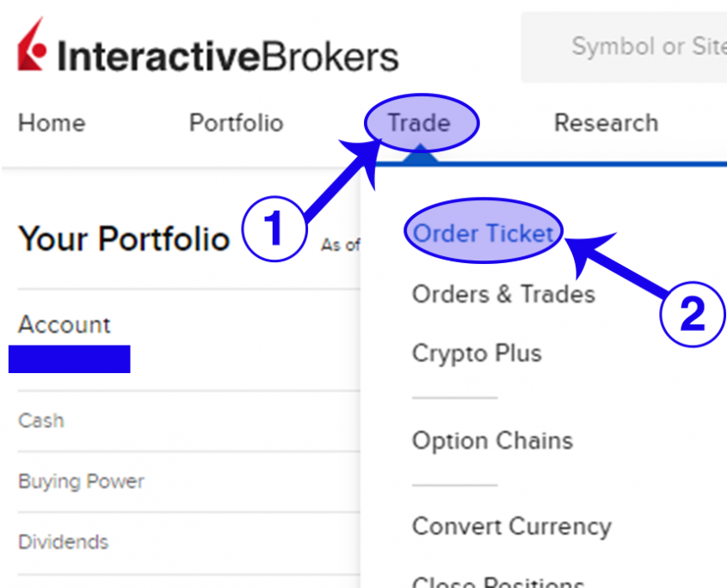Screen dimensions: 727x588
Task: Click the red Interactive Brokers logo icon
Action: pos(31,48)
